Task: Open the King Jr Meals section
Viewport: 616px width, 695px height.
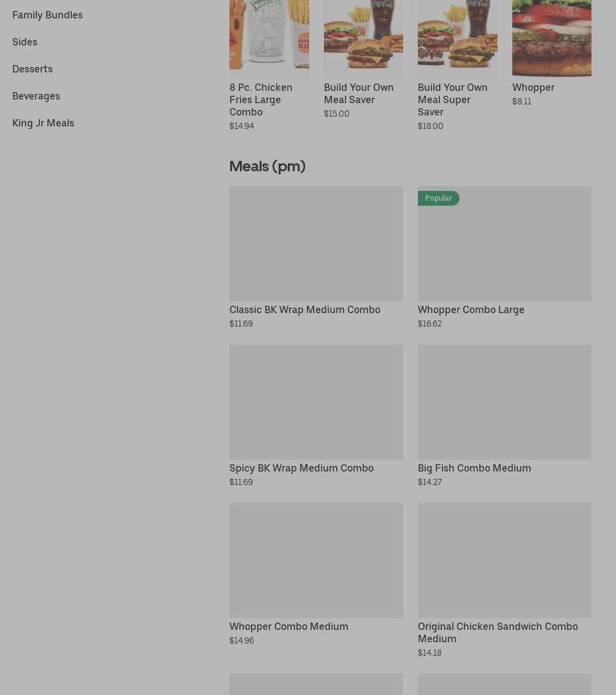Action: [x=43, y=123]
